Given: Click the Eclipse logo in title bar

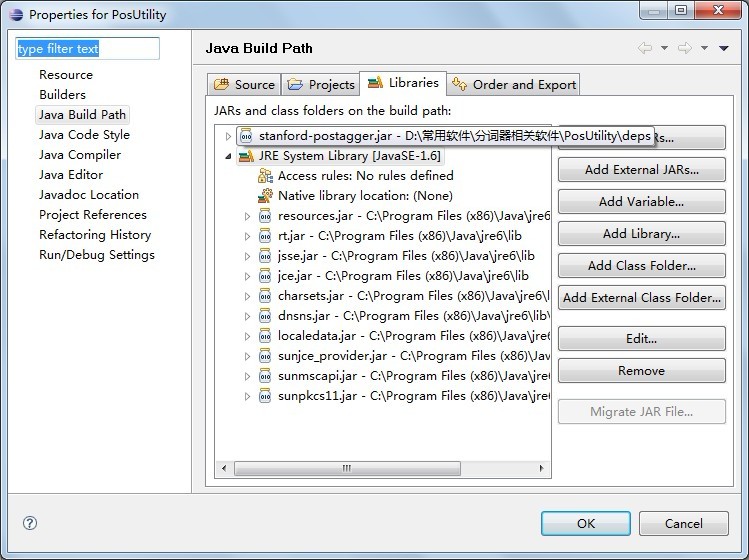Looking at the screenshot, I should click(x=16, y=14).
